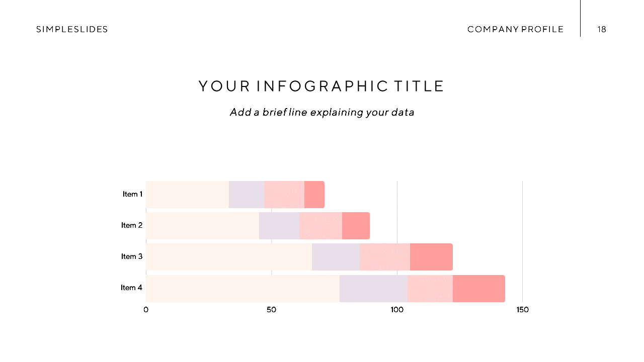Viewport: 644px width, 362px height.
Task: Click the Item 1 axis label
Action: (133, 194)
